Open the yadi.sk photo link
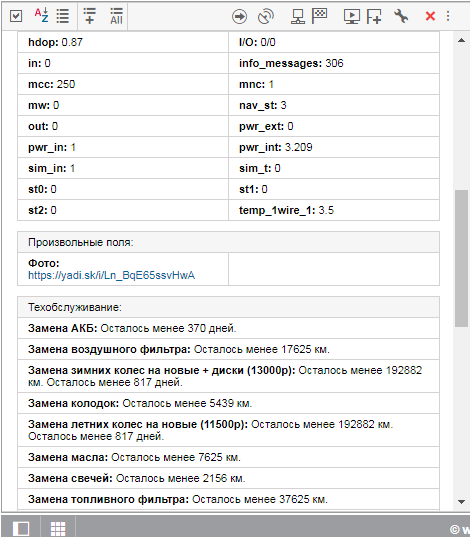470x537 pixels. tap(111, 275)
